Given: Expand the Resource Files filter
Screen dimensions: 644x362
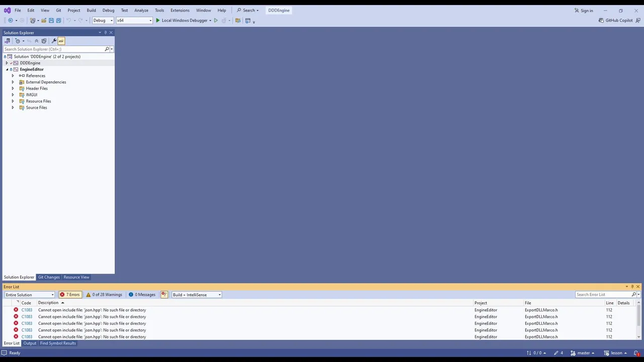Looking at the screenshot, I should 13,101.
